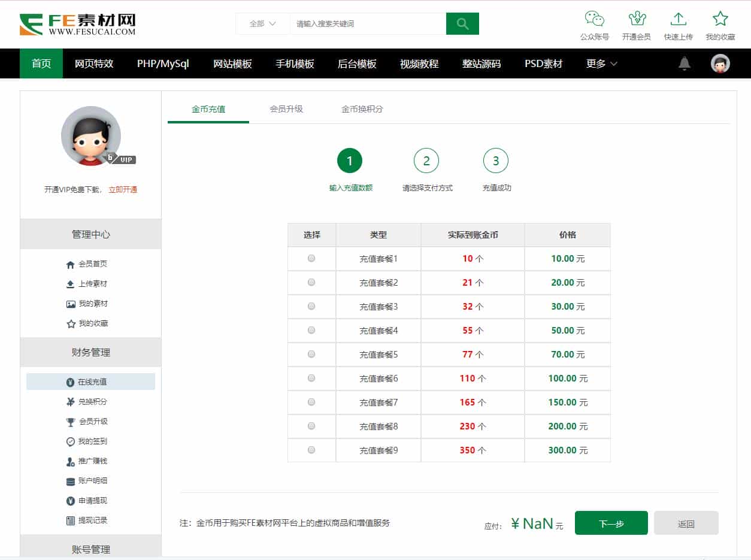Click the 100.00 元 price cell
The height and width of the screenshot is (560, 751).
click(568, 378)
